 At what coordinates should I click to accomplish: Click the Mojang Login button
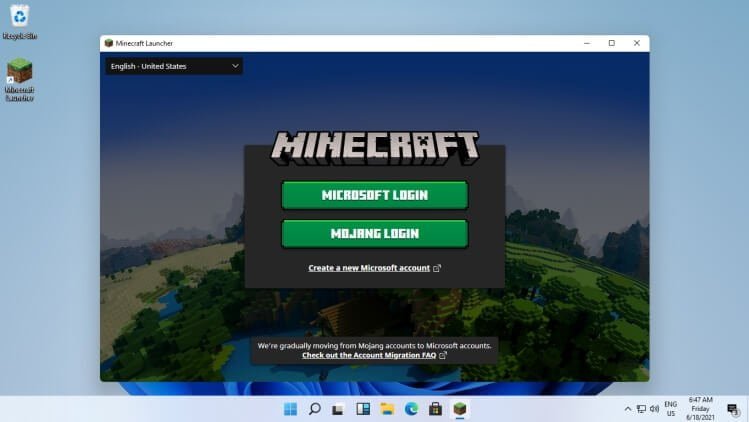[374, 234]
